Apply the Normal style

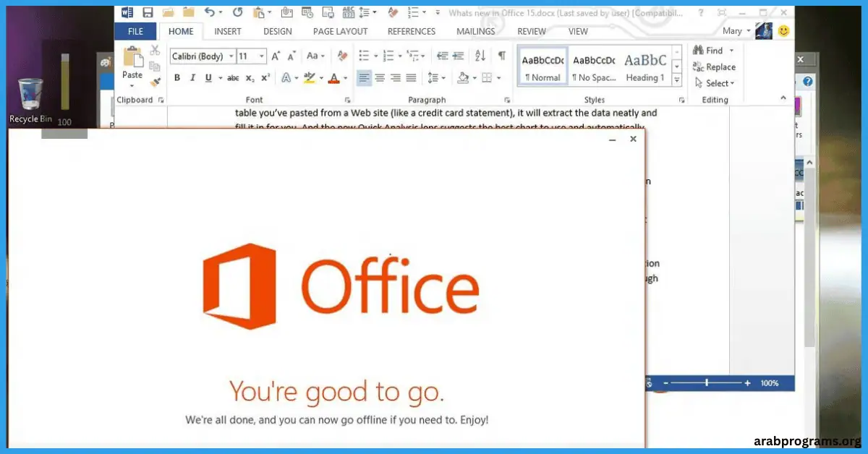542,67
